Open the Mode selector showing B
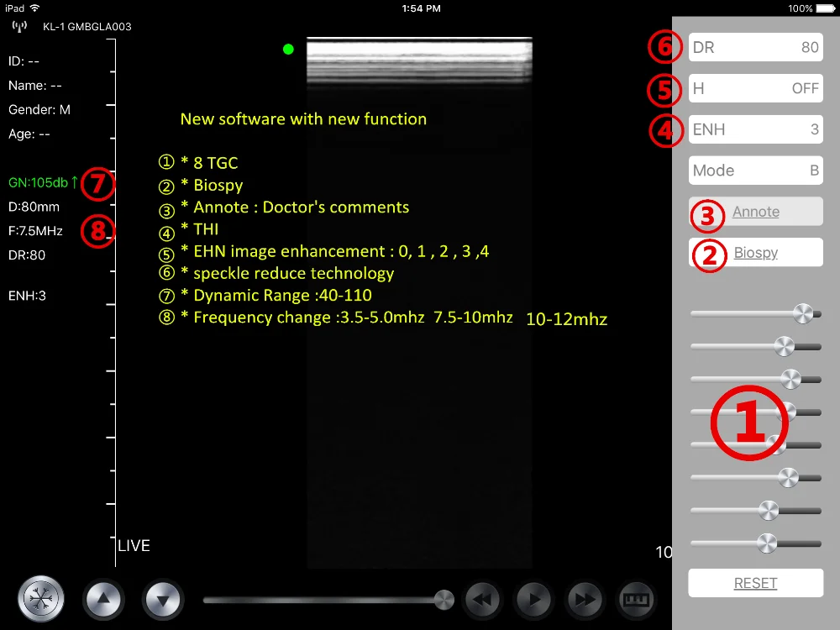The width and height of the screenshot is (840, 630). pyautogui.click(x=755, y=171)
